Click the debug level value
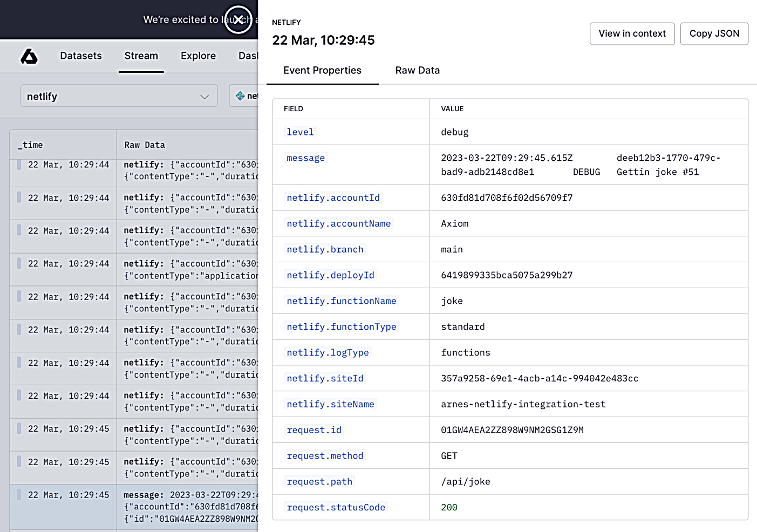757x532 pixels. coord(455,132)
